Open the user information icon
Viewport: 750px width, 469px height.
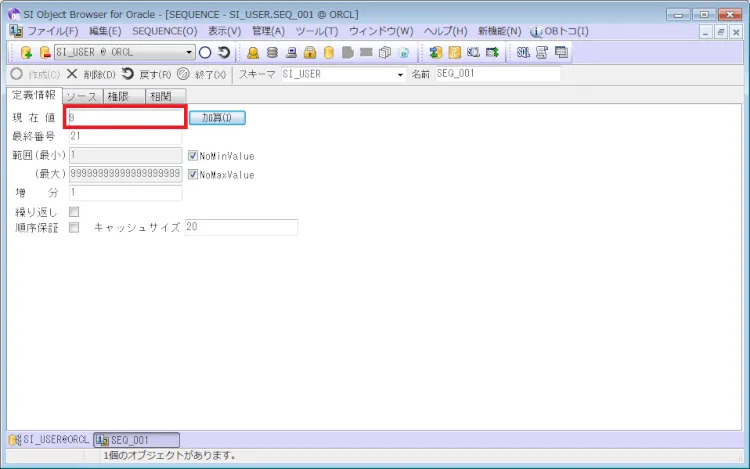tap(253, 52)
